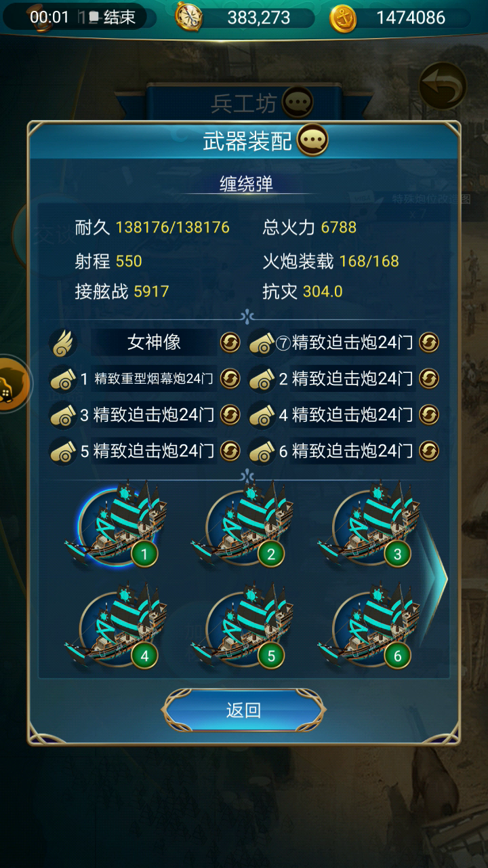This screenshot has width=488, height=868.
Task: Tap swap icon for slot 6 cannon
Action: pyautogui.click(x=428, y=450)
